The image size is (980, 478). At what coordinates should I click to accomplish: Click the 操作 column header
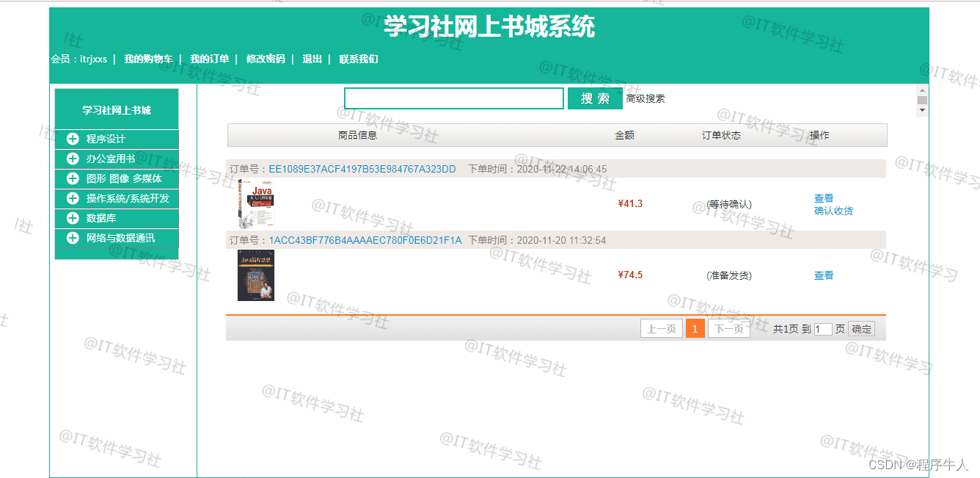(820, 135)
